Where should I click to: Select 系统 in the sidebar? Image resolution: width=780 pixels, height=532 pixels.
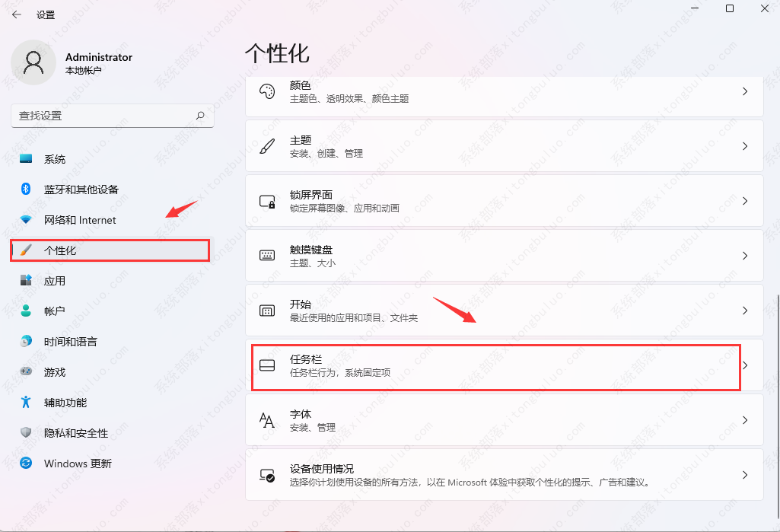tap(55, 159)
